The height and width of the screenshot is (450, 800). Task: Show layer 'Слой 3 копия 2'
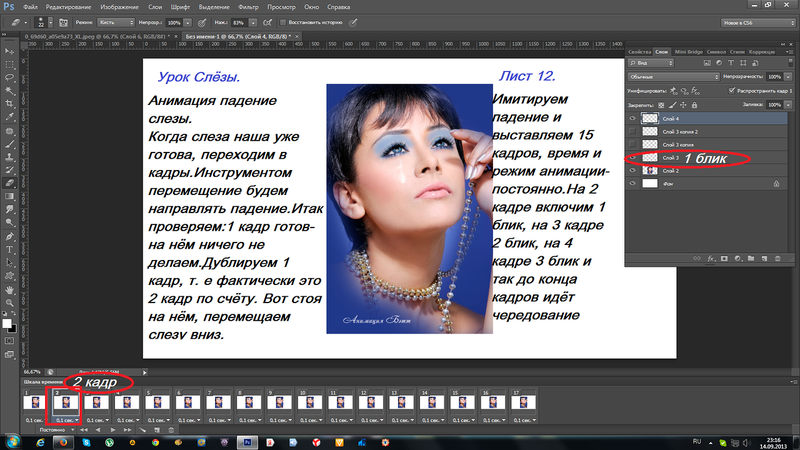[633, 132]
